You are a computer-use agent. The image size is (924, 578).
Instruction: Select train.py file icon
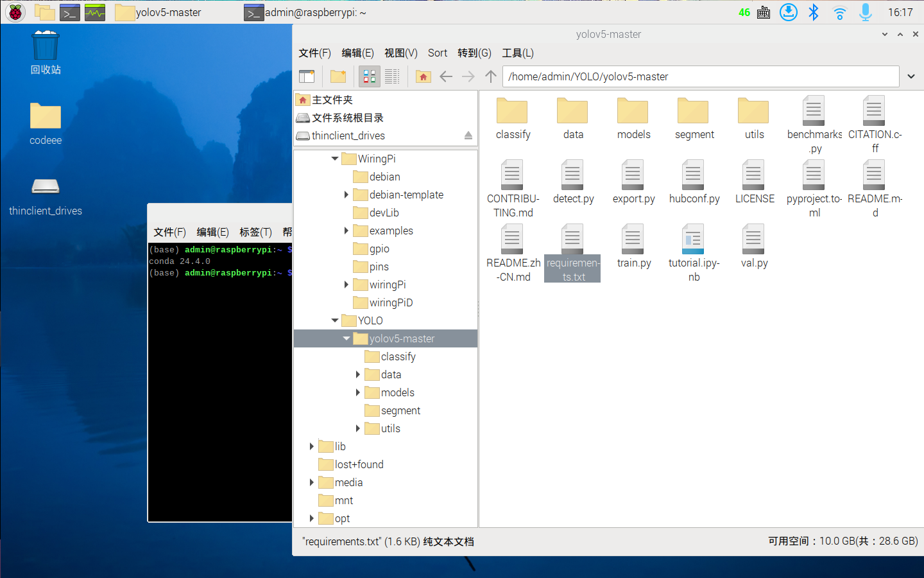[633, 239]
